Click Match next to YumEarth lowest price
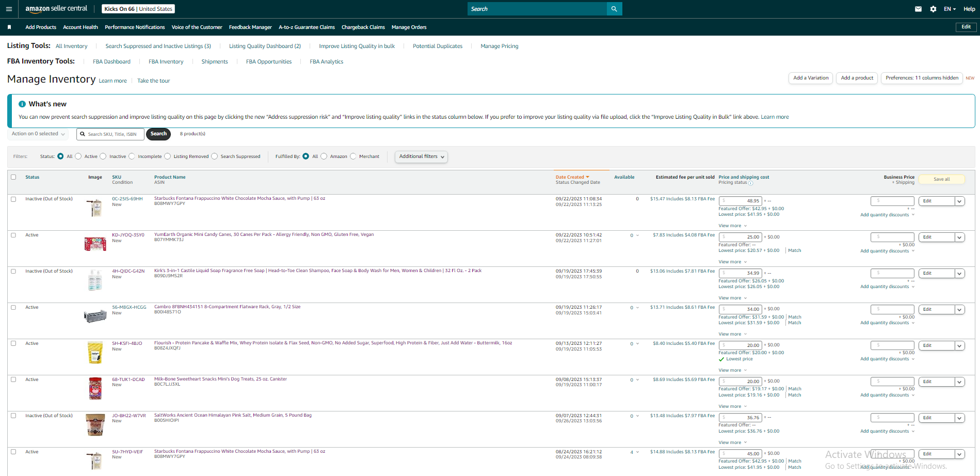Screen dimensions: 980x476 pyautogui.click(x=795, y=250)
